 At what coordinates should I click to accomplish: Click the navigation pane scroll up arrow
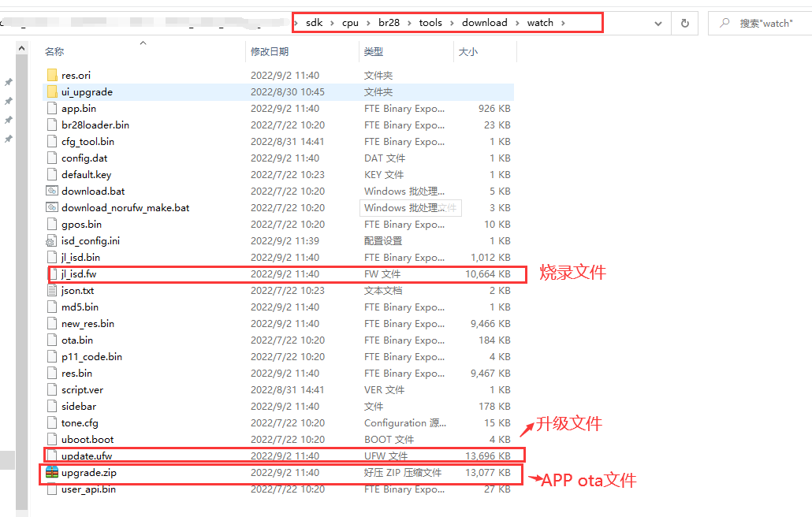tap(21, 48)
